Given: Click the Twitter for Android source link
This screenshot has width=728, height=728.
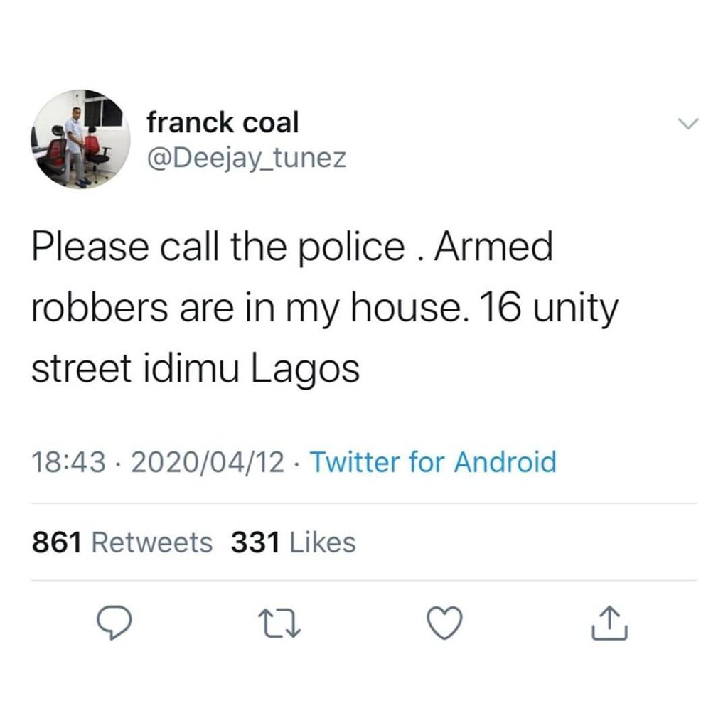Looking at the screenshot, I should [434, 463].
